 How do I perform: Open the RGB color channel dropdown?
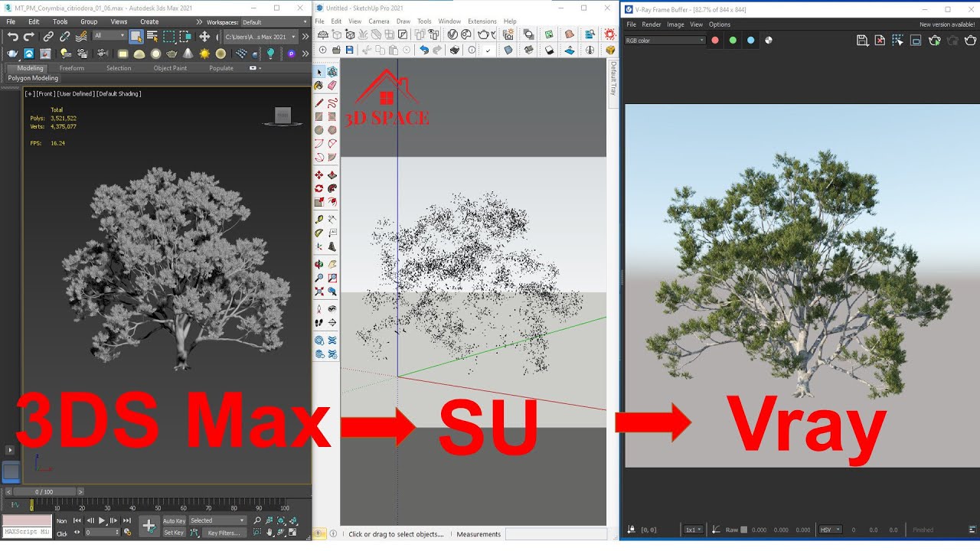click(665, 41)
